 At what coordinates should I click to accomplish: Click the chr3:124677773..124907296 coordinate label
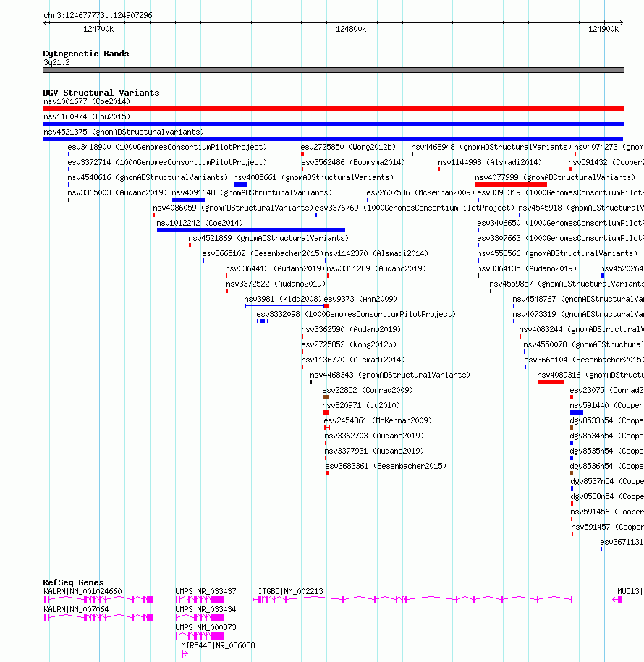click(98, 15)
